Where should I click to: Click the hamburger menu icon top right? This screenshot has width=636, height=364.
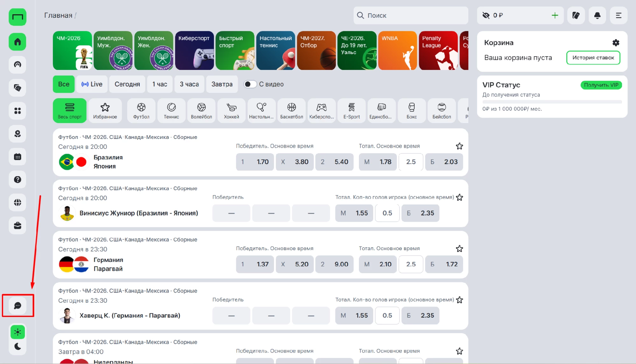(x=619, y=15)
